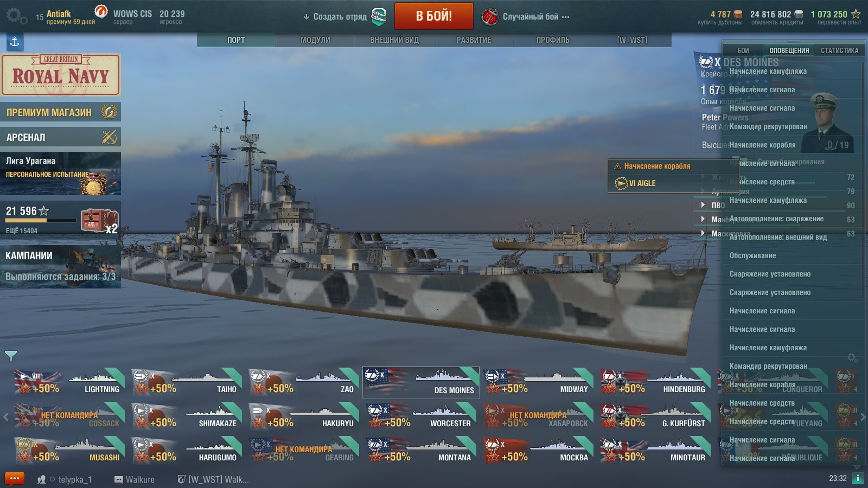
Task: Open the VI AIGLE ship notification
Action: (x=642, y=183)
